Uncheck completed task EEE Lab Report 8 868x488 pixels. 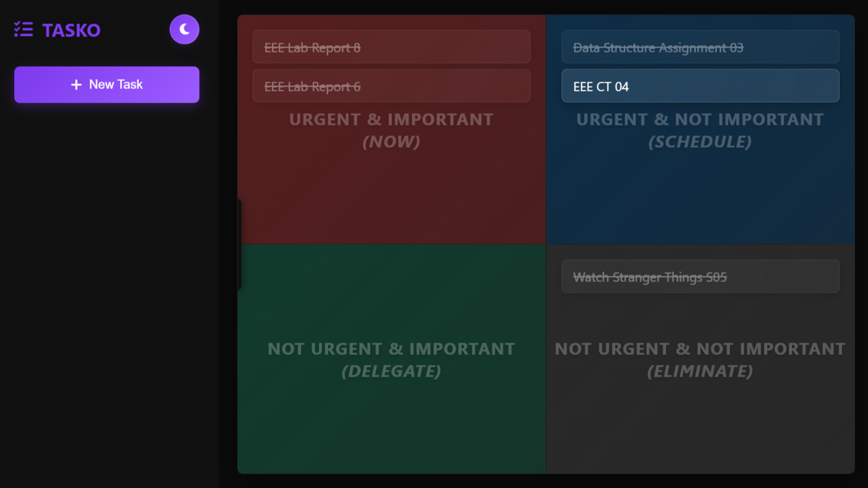391,47
